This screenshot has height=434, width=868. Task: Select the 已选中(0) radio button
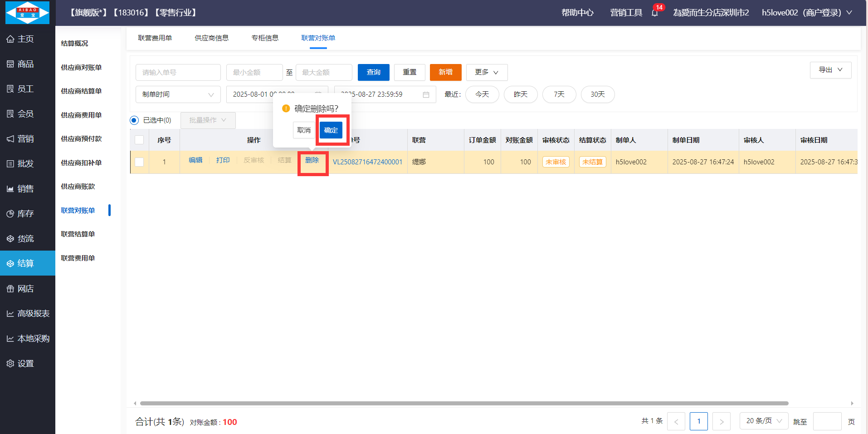click(134, 120)
